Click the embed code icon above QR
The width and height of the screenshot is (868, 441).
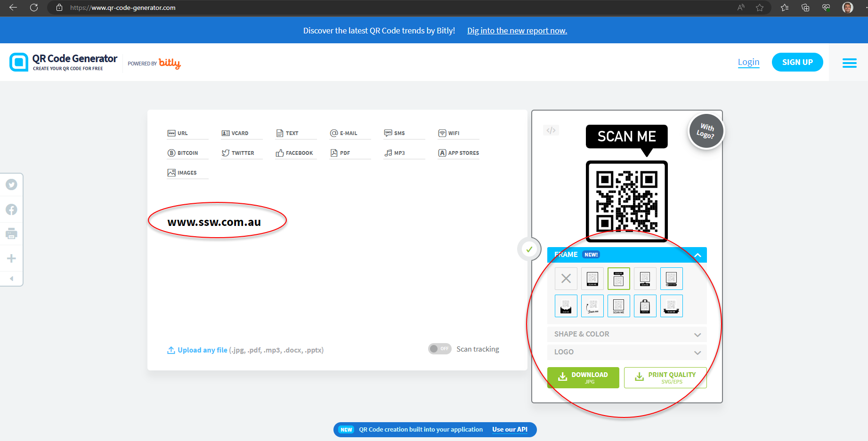(551, 130)
